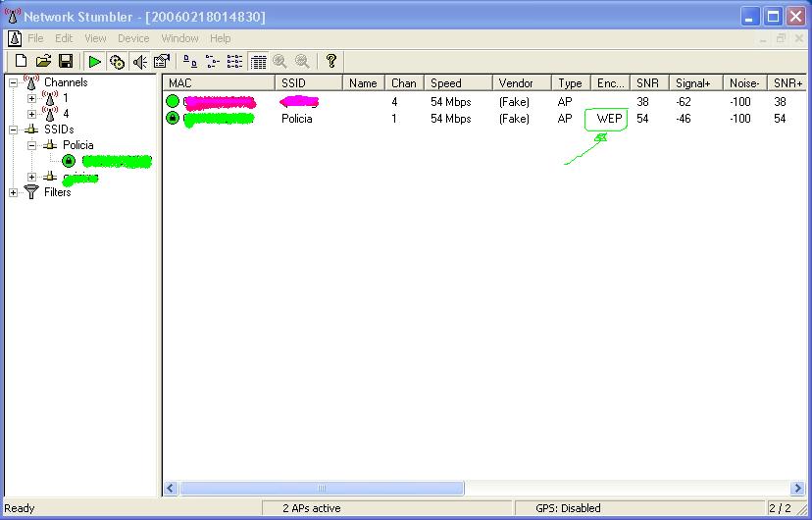Click the green circle icon of channel 4 row
Image resolution: width=812 pixels, height=520 pixels.
coord(173,101)
